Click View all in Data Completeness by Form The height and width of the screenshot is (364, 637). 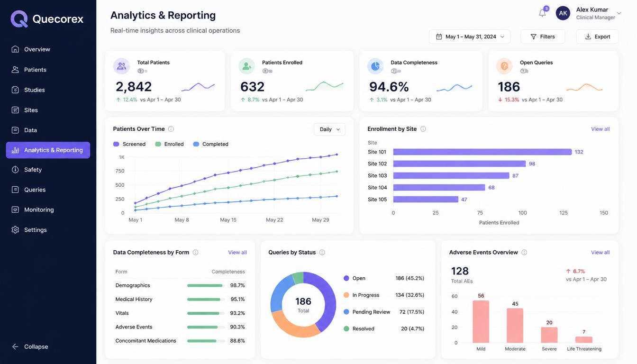[237, 253]
